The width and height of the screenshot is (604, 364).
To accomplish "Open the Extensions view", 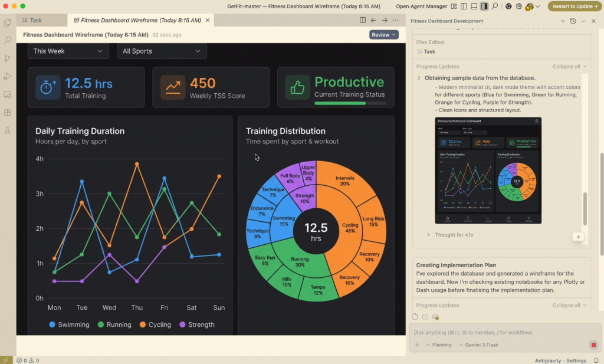I will [7, 112].
